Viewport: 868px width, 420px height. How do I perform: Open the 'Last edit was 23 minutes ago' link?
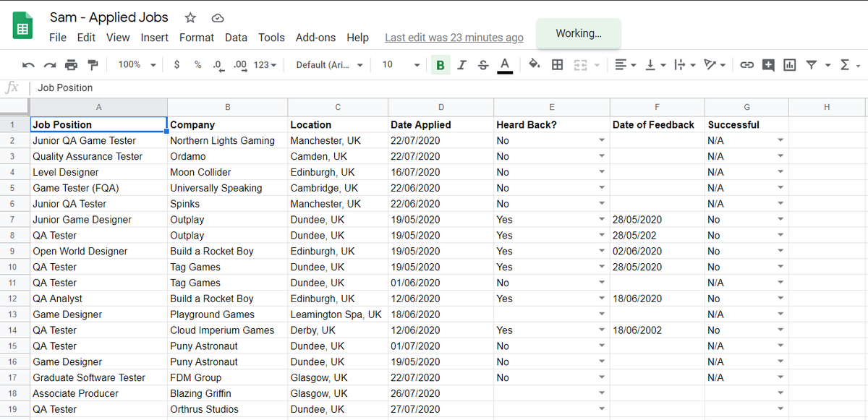click(454, 38)
